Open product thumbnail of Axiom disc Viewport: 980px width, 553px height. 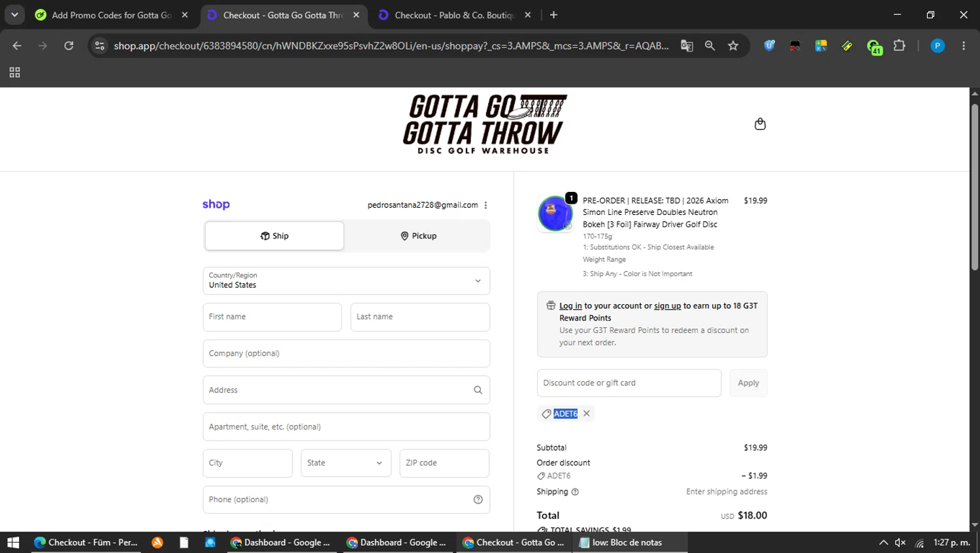pyautogui.click(x=555, y=213)
